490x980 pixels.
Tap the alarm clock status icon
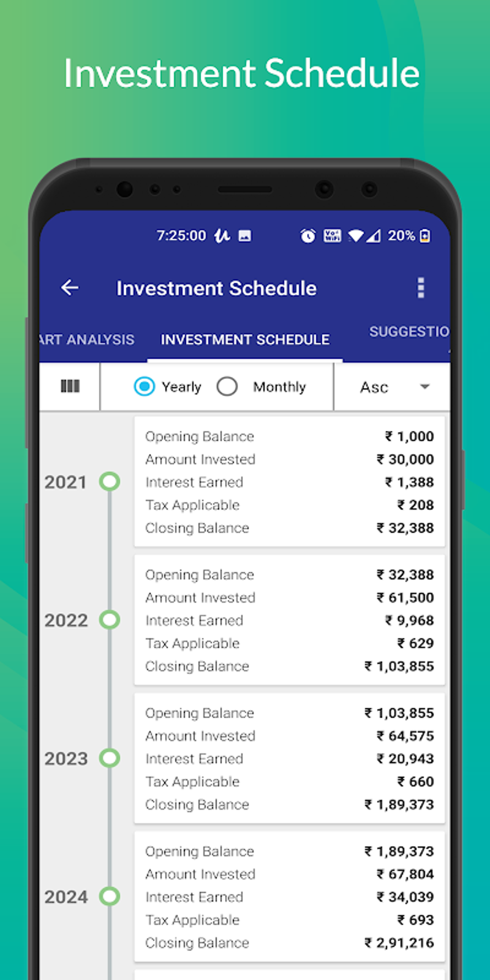[308, 235]
